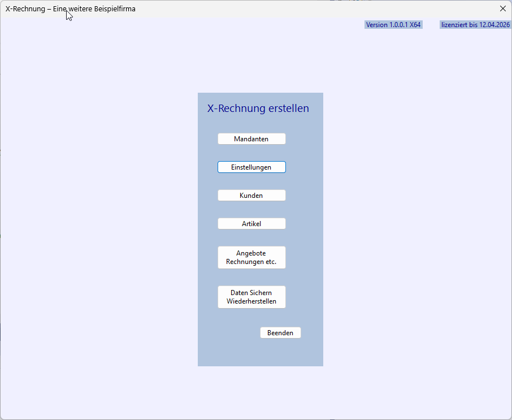Open Angebote Rechnungen etc.
This screenshot has height=420, width=512.
(x=251, y=257)
